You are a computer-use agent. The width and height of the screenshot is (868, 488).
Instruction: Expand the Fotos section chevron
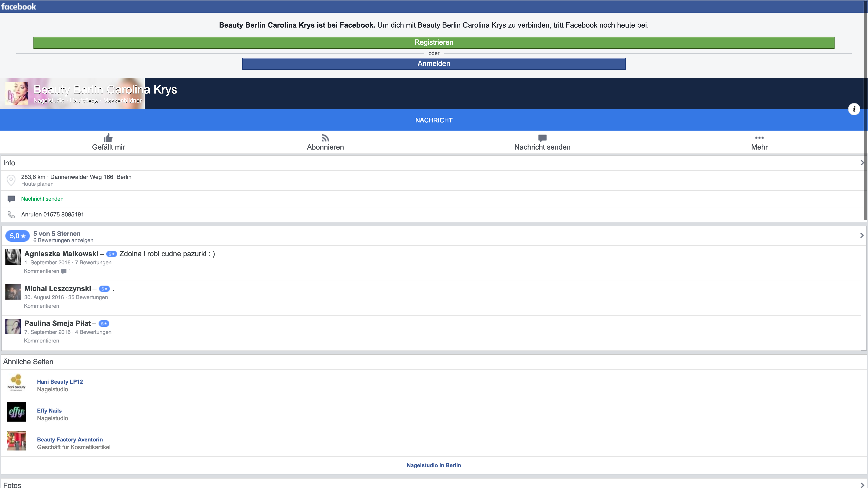pos(862,485)
